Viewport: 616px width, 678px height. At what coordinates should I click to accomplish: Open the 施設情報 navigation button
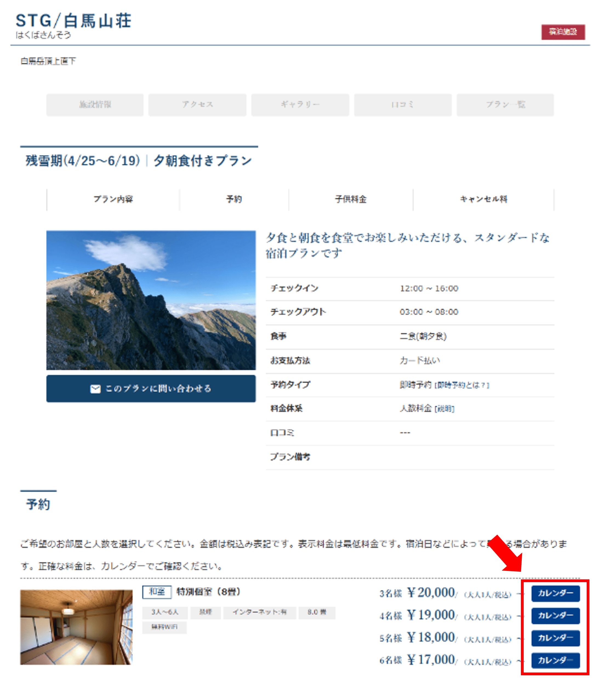coord(95,105)
